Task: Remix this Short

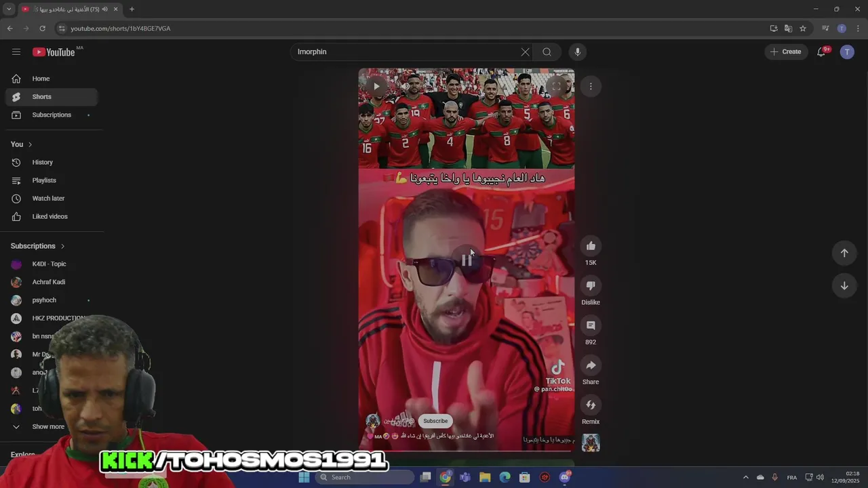Action: [591, 405]
